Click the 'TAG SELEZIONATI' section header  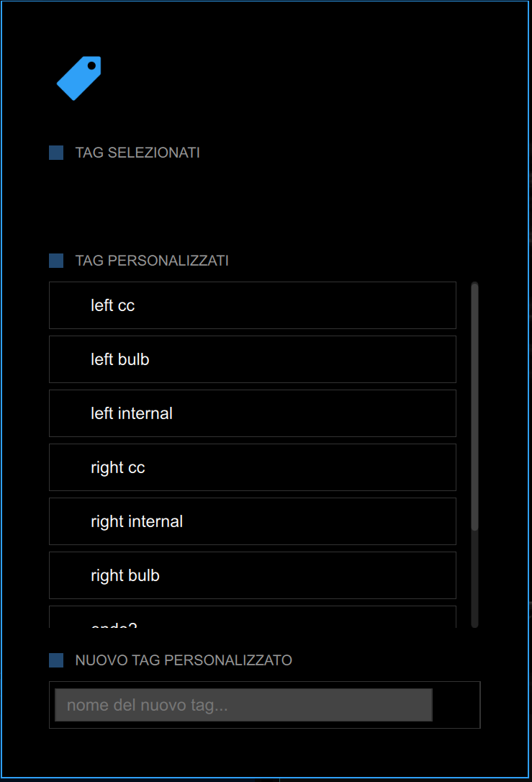point(137,153)
